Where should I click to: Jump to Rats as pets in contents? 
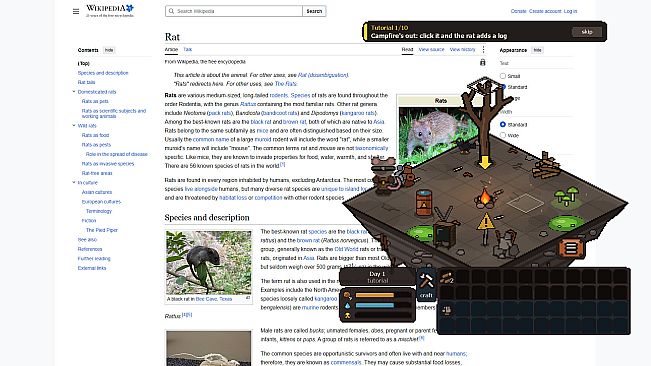pos(95,101)
